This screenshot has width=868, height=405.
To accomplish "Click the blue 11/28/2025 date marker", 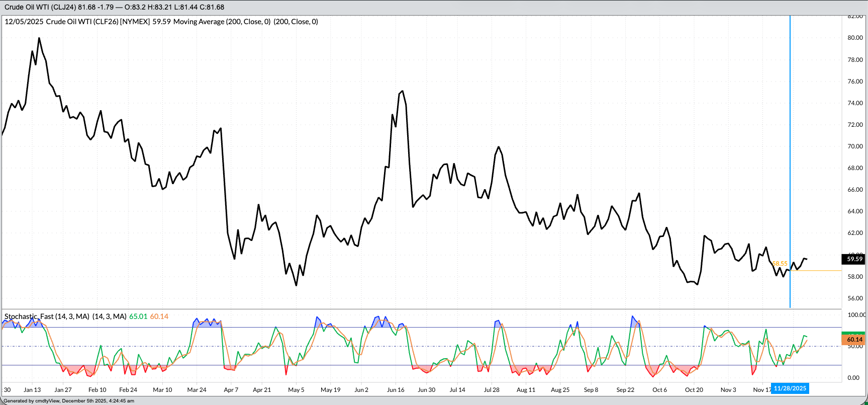I will click(790, 388).
